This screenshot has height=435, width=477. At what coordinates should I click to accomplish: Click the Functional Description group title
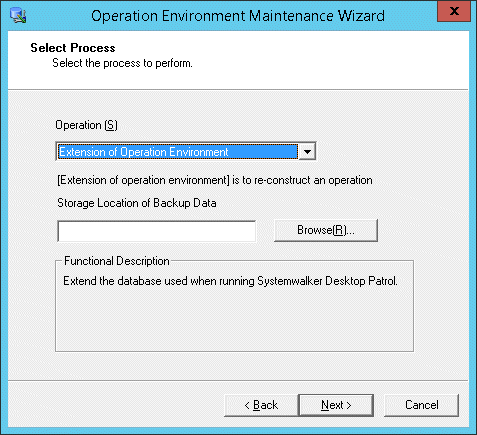117,261
